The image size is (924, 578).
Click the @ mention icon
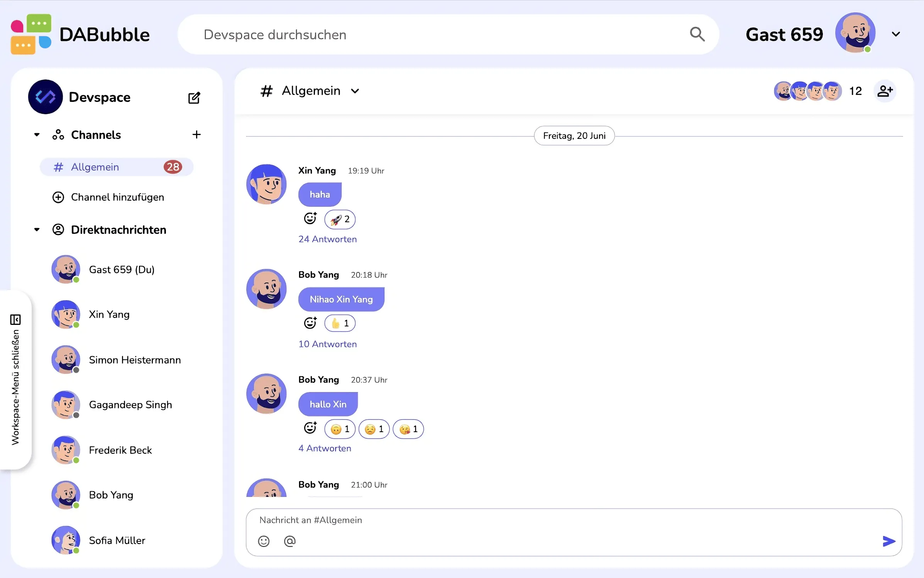tap(289, 541)
